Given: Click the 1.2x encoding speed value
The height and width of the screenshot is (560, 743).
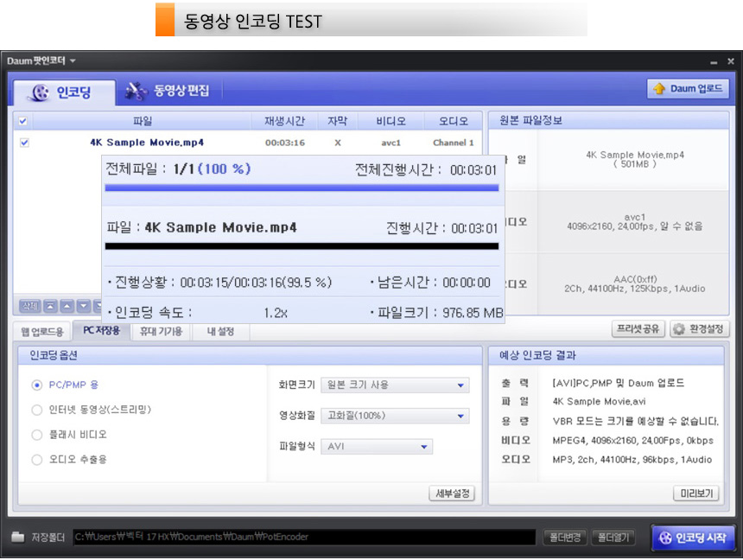Looking at the screenshot, I should click(276, 313).
